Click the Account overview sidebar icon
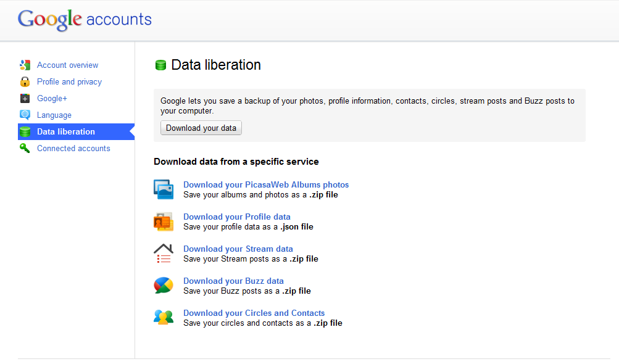Screen dimensions: 619x364 25,65
